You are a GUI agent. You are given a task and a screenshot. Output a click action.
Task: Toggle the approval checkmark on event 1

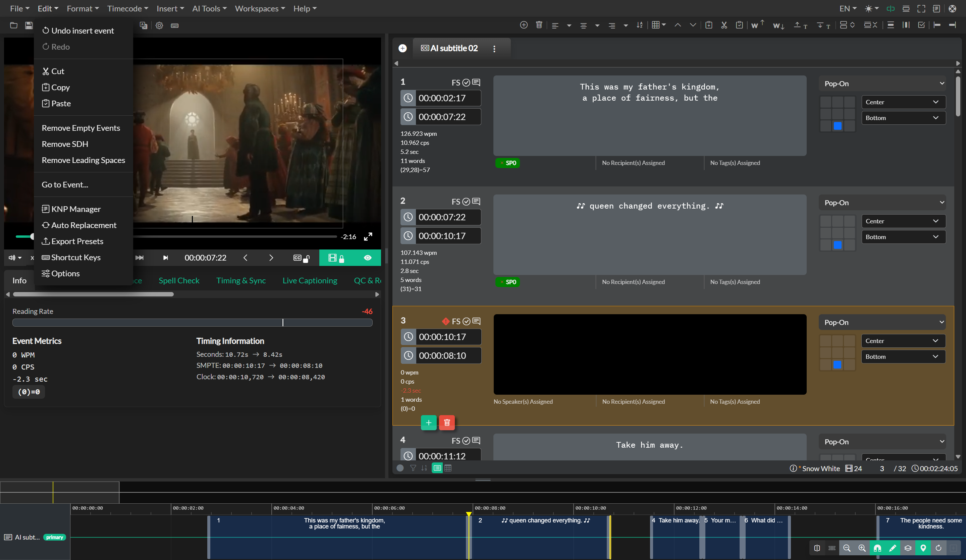466,82
